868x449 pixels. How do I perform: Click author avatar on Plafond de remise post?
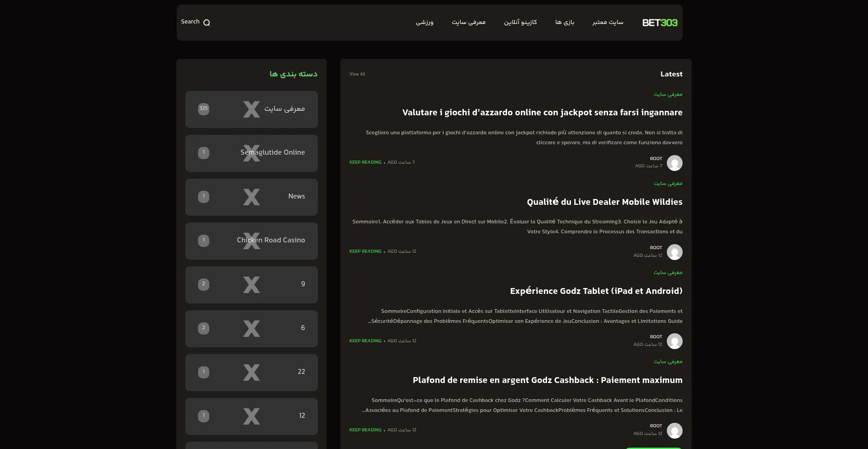coord(675,430)
